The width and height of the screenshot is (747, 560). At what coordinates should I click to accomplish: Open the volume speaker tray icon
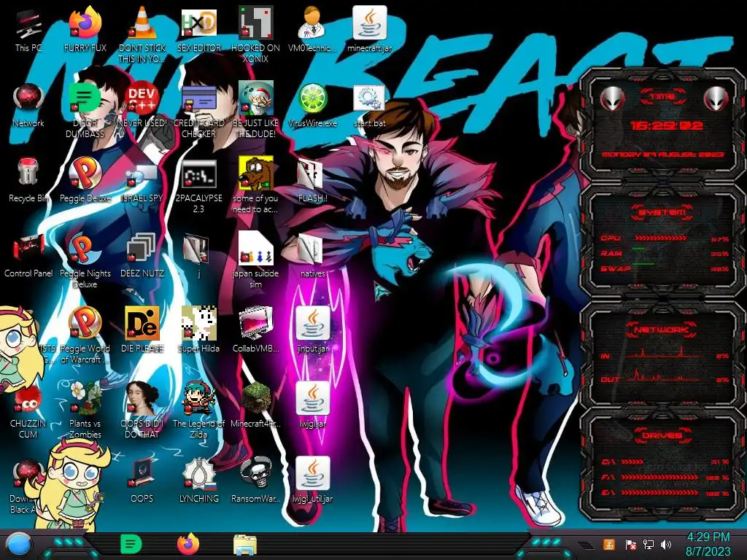click(666, 544)
